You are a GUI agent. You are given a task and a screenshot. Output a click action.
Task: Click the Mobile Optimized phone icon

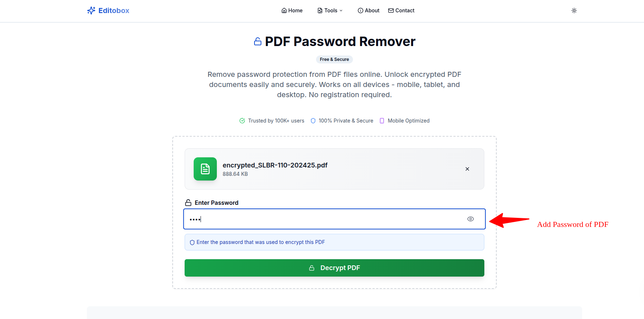pos(382,121)
